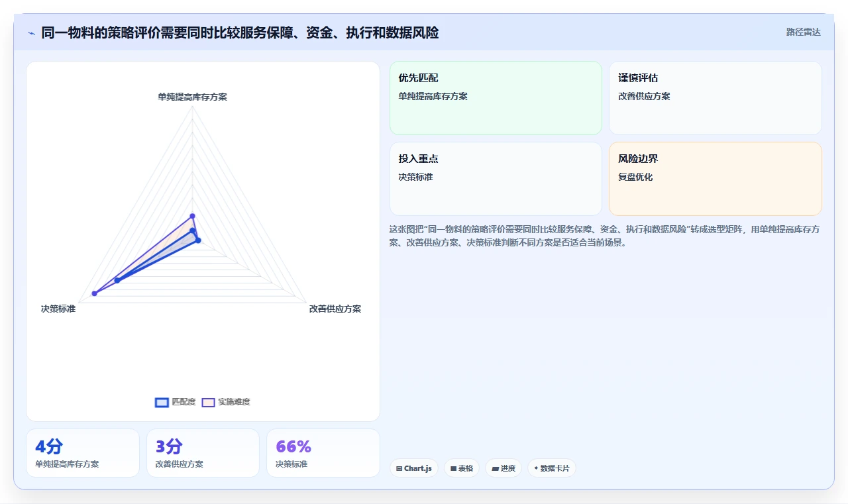Click the icon inside the Chart.js tag
The image size is (848, 504).
tap(399, 468)
